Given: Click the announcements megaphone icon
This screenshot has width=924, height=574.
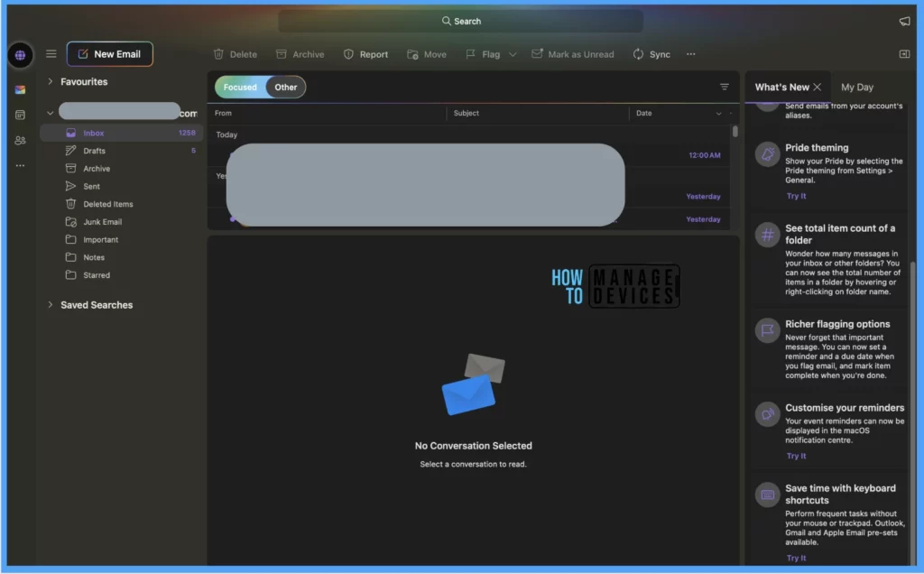Looking at the screenshot, I should click(904, 21).
